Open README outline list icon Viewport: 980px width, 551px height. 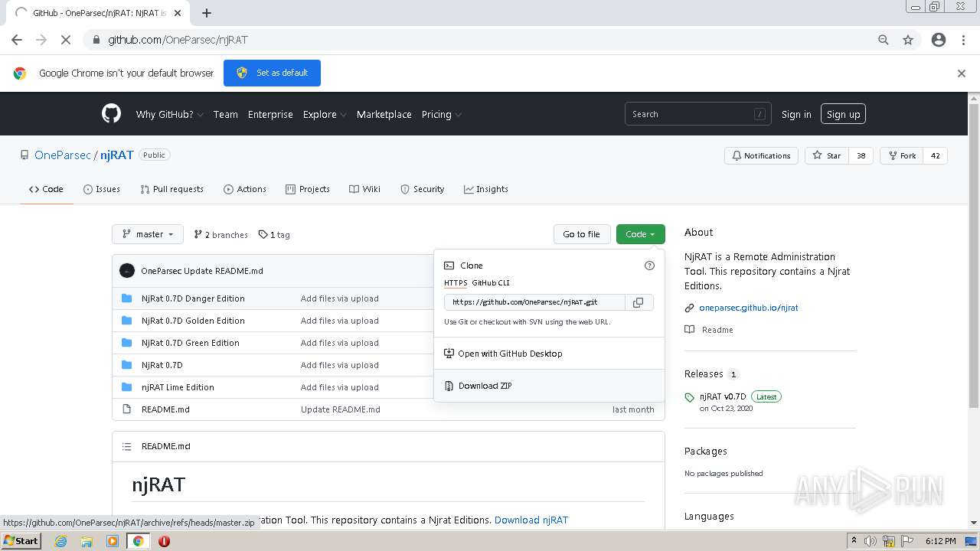[127, 446]
